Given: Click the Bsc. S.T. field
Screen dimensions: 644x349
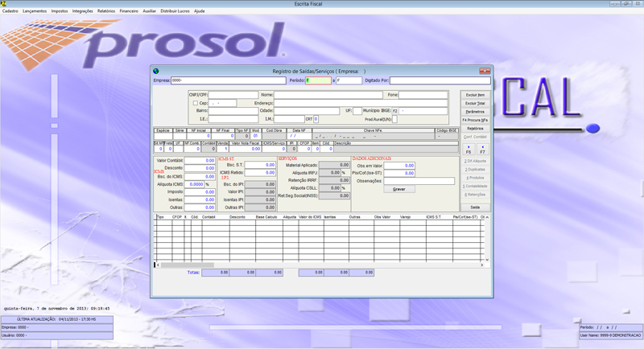Looking at the screenshot, I should (x=260, y=165).
